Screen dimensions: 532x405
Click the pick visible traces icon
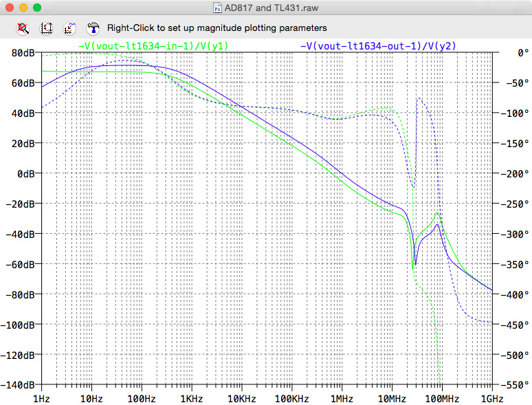[69, 28]
